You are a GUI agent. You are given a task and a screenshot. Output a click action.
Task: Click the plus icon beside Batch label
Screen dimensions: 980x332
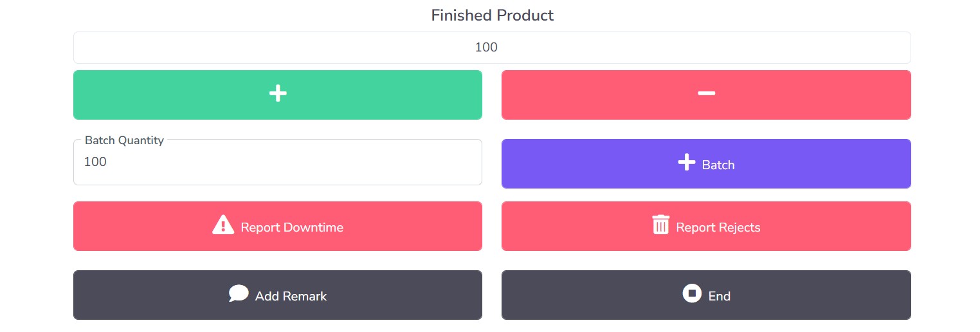click(x=687, y=163)
